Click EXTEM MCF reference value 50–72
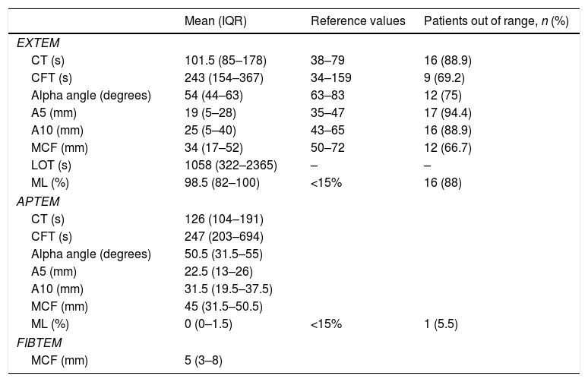588x382 pixels. click(327, 147)
